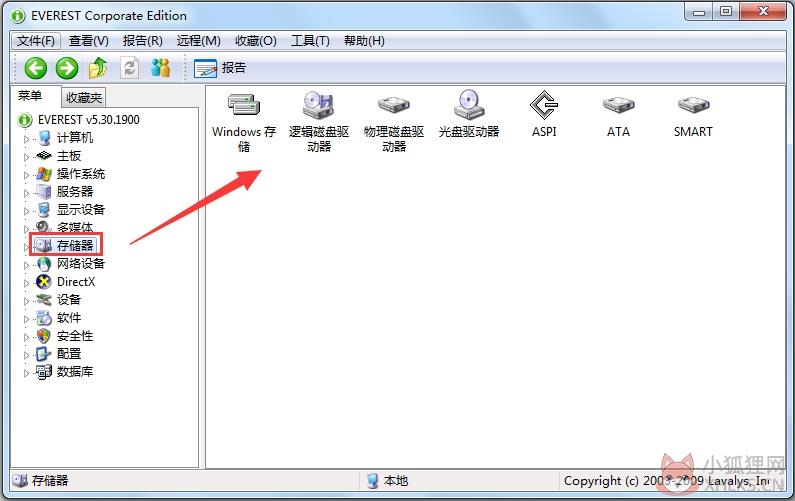Select the 计算机 tree icon
This screenshot has height=501, width=795.
45,137
